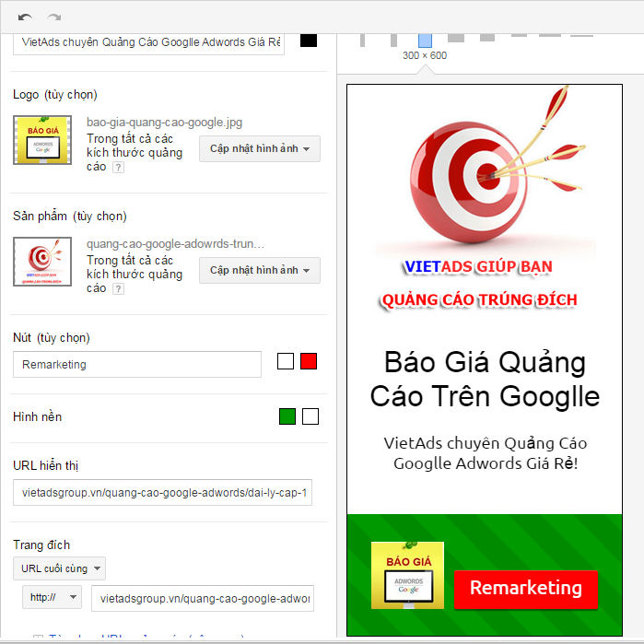Focus the URL hiển thị input field
Screen dimensions: 644x644
pyautogui.click(x=162, y=494)
